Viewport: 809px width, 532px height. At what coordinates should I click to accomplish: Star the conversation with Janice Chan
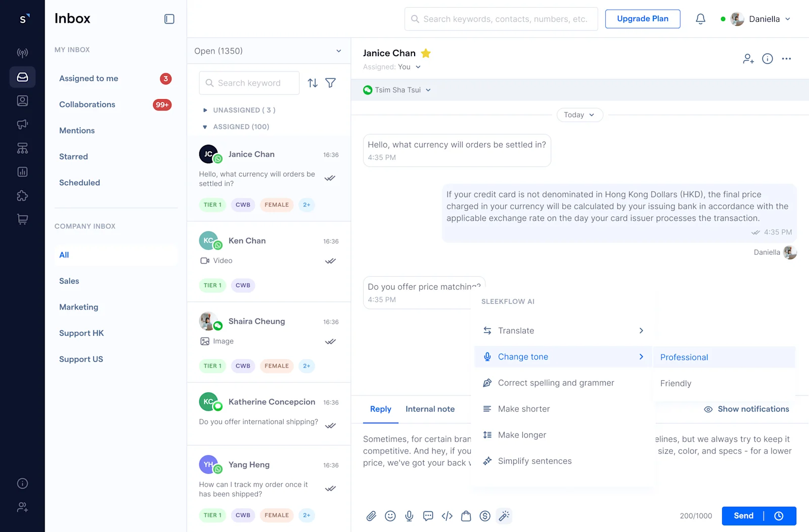[426, 53]
